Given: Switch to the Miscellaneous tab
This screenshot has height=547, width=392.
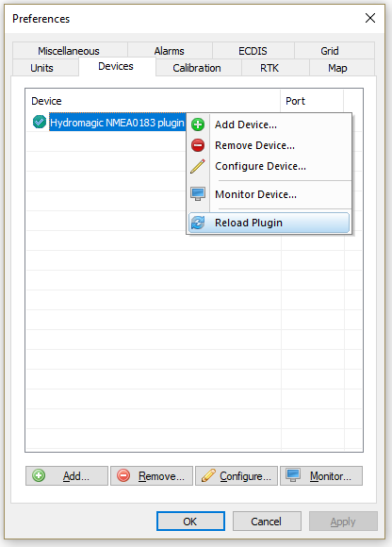Looking at the screenshot, I should click(x=69, y=51).
